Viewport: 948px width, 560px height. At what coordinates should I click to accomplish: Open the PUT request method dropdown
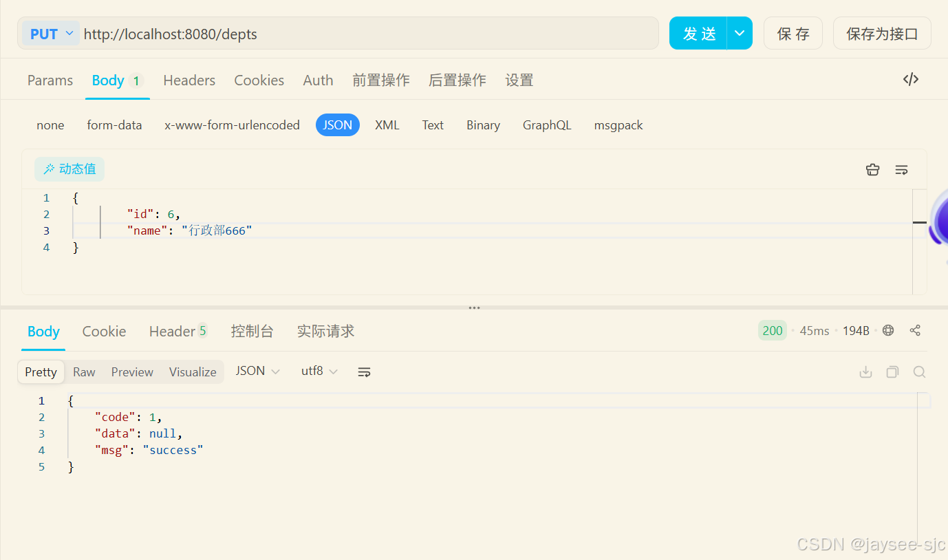tap(52, 34)
